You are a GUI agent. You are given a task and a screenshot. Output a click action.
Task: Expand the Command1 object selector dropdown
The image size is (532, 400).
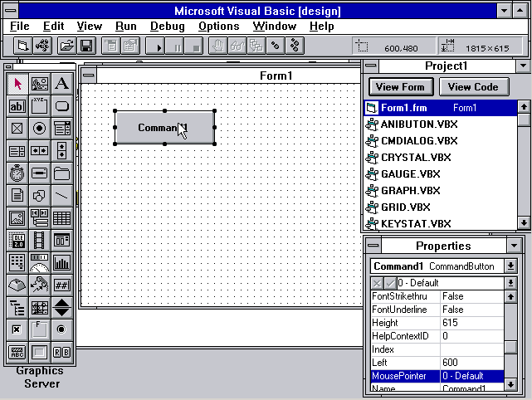click(510, 266)
